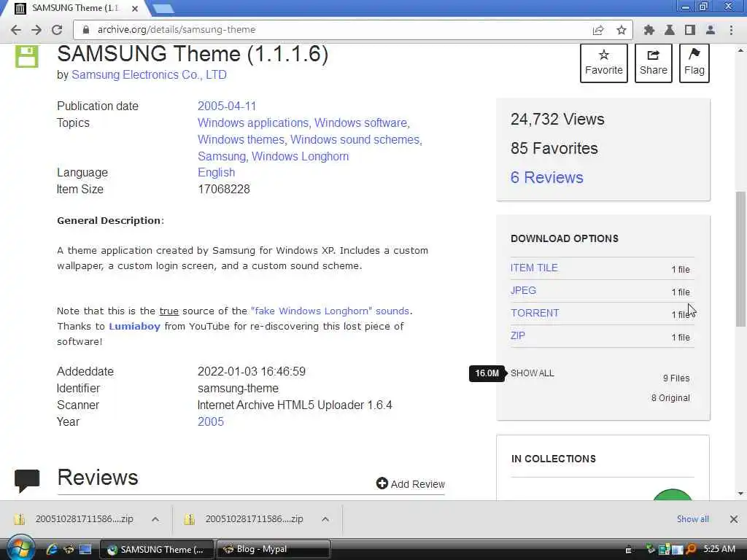Open Samsung Electronics Co., LTD creator link
Image resolution: width=747 pixels, height=560 pixels.
149,75
